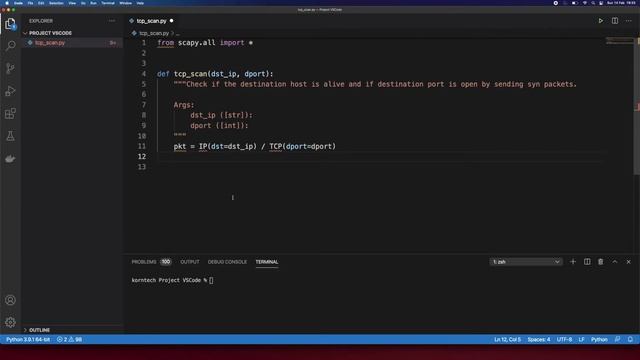The height and width of the screenshot is (360, 640).
Task: Open the Window menu
Action: [126, 3]
